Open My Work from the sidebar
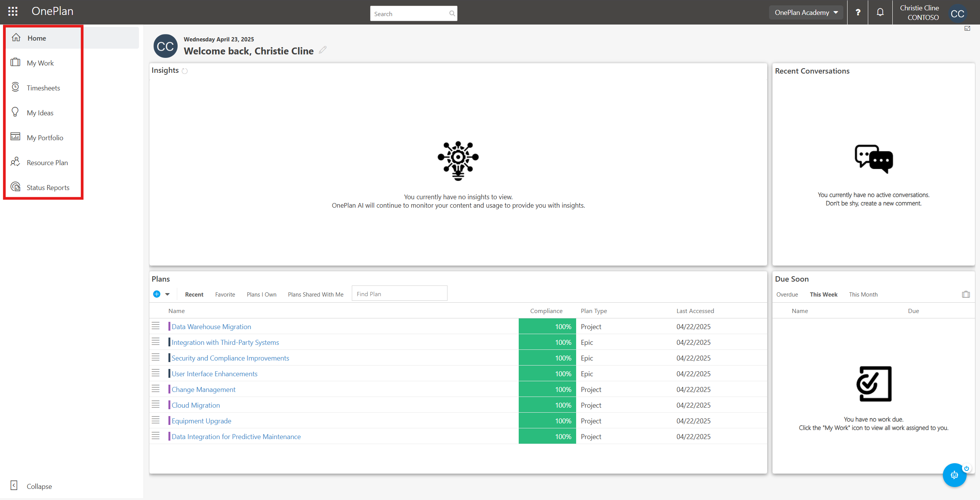This screenshot has height=500, width=980. pos(40,63)
